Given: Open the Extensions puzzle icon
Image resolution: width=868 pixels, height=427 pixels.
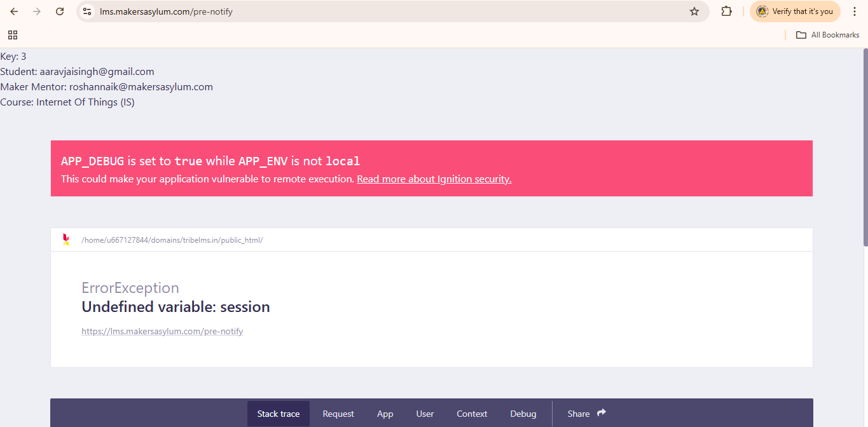Looking at the screenshot, I should (x=726, y=11).
